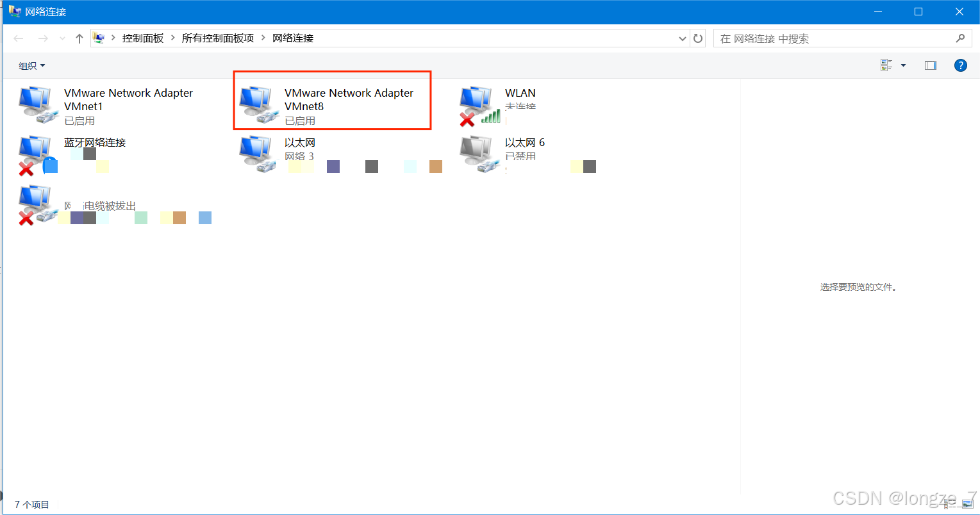This screenshot has width=980, height=515.
Task: Click the window title bar network icon
Action: click(14, 12)
